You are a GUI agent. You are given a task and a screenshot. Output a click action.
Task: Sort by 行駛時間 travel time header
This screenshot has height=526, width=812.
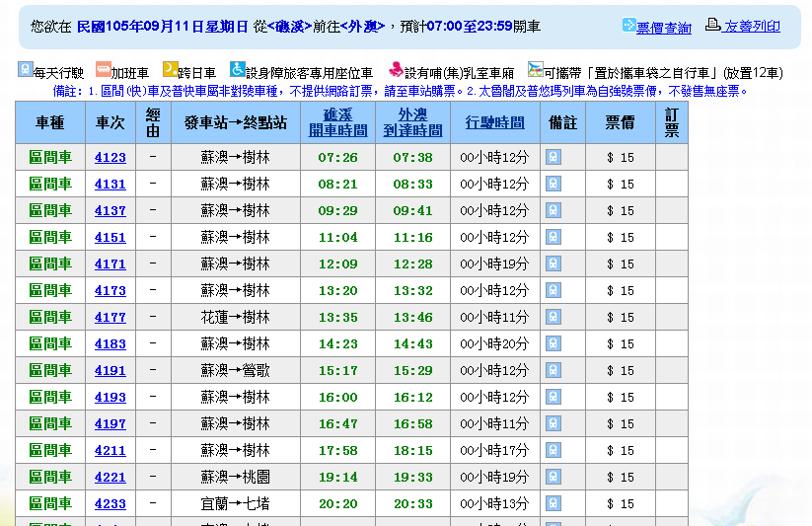494,122
